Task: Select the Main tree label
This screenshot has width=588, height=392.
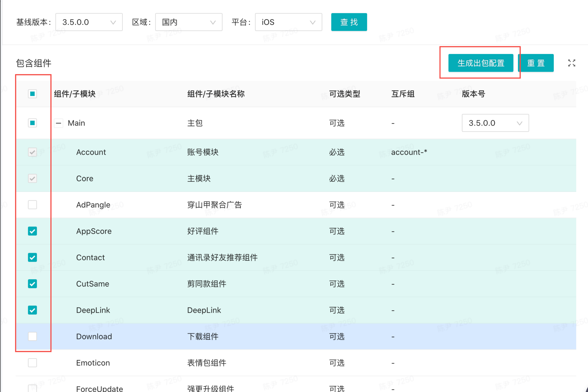Action: (77, 123)
